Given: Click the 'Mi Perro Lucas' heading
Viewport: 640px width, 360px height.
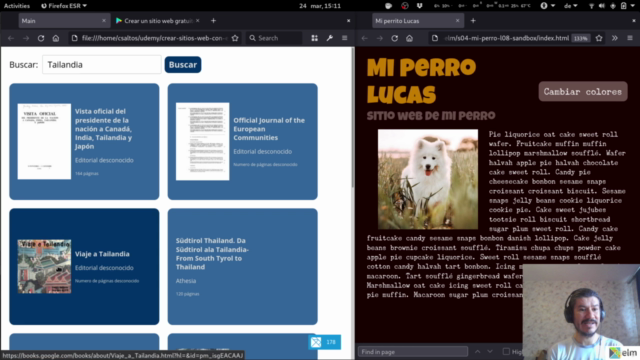Looking at the screenshot, I should (x=421, y=81).
